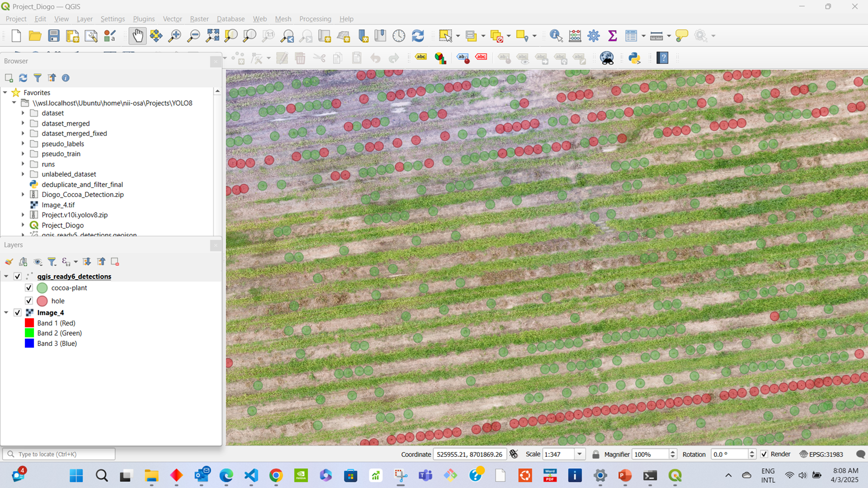
Task: Open the Layer menu
Action: pyautogui.click(x=84, y=19)
